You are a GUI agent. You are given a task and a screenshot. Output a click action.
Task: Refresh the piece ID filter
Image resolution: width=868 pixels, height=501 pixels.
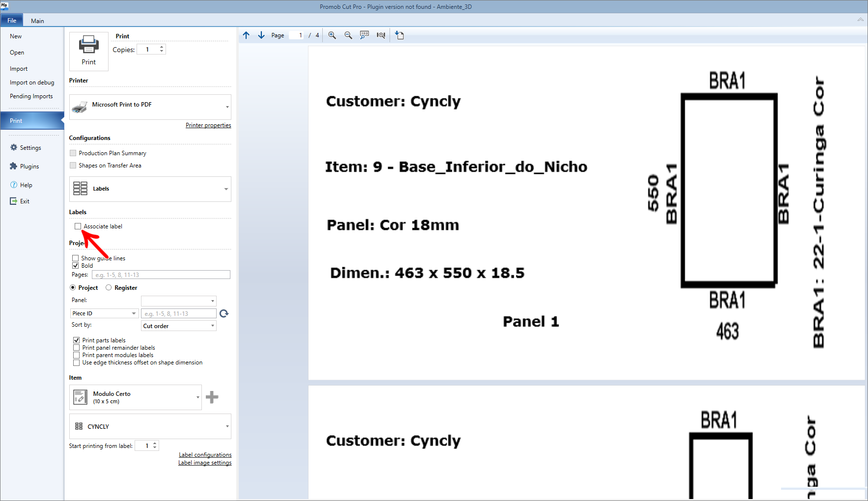[x=224, y=313]
